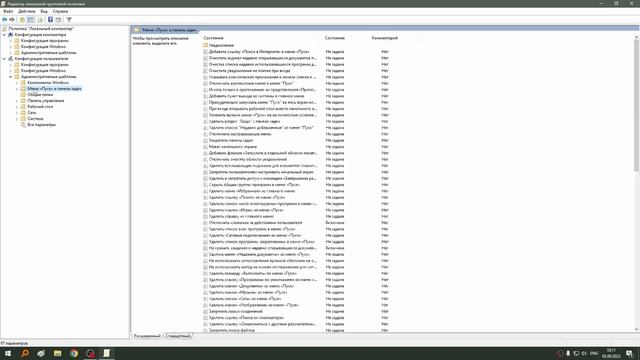The height and width of the screenshot is (360, 640).
Task: Select policy «Добавить ссылку Поиск в Интернете»
Action: (x=259, y=52)
